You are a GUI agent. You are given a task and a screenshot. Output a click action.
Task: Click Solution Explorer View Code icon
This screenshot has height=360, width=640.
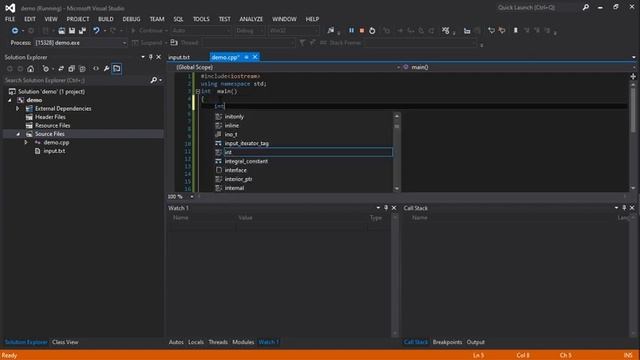tap(96, 69)
